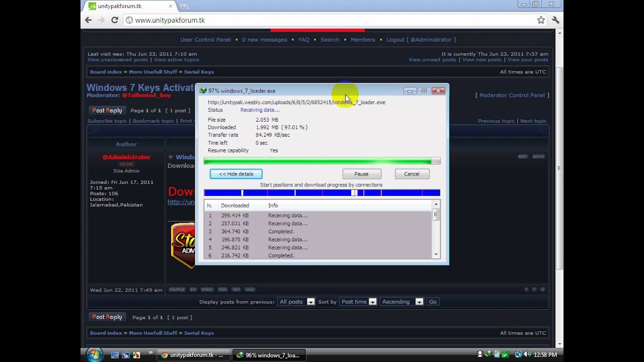Bookmark this page with the star icon

541,20
